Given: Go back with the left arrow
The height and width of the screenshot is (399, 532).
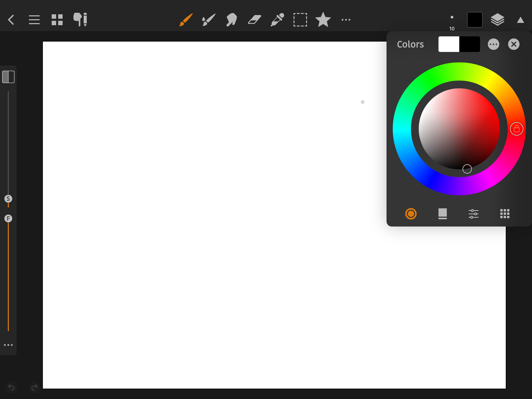Looking at the screenshot, I should pos(11,20).
